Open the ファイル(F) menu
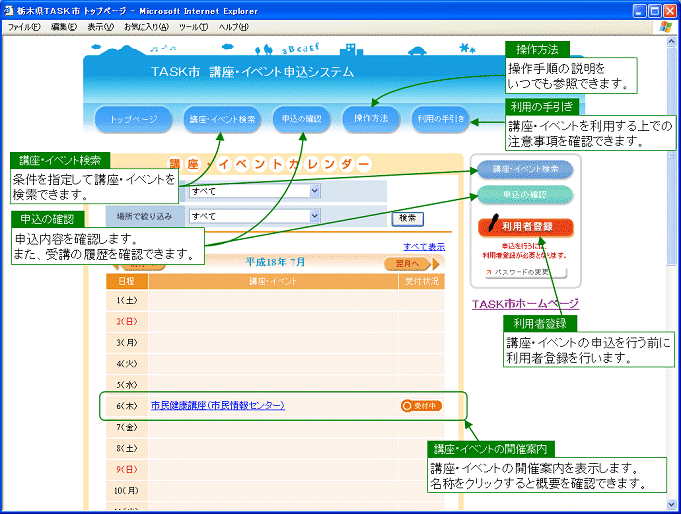The height and width of the screenshot is (514, 681). tap(24, 27)
